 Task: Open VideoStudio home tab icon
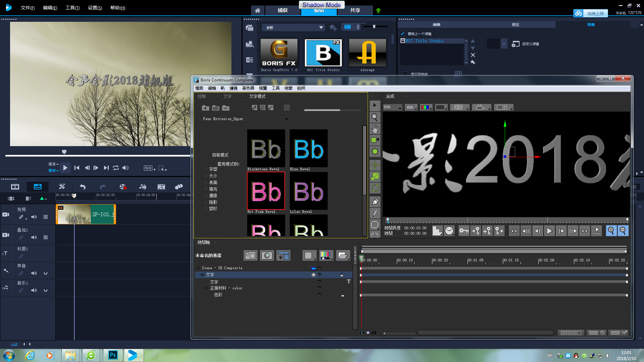[x=257, y=10]
